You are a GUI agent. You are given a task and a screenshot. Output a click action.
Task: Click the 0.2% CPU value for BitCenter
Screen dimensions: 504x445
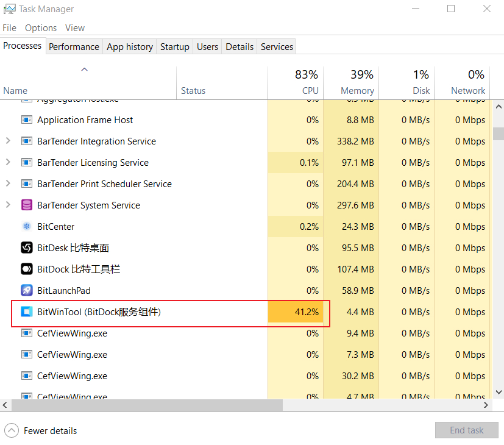[309, 227]
